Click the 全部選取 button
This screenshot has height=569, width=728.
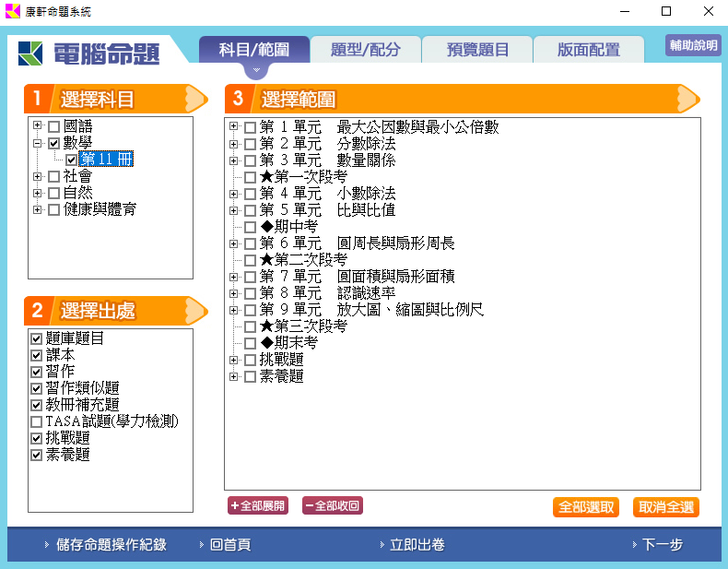click(x=586, y=507)
